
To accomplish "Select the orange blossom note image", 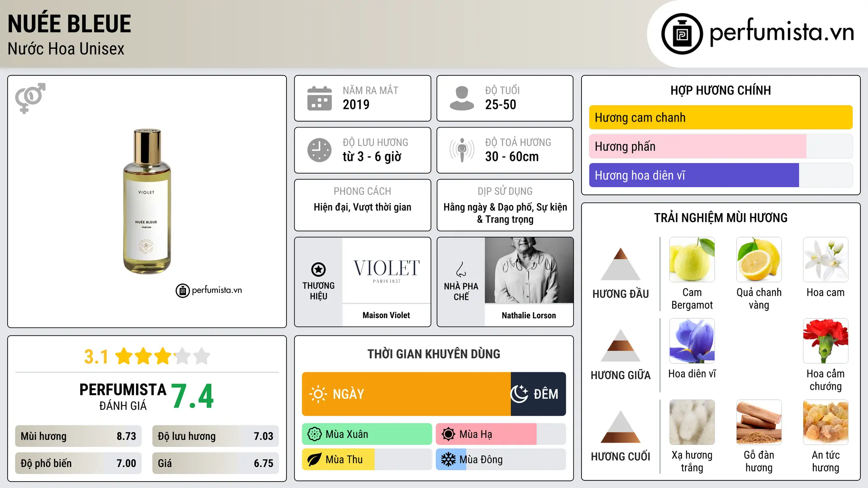I will pyautogui.click(x=826, y=260).
